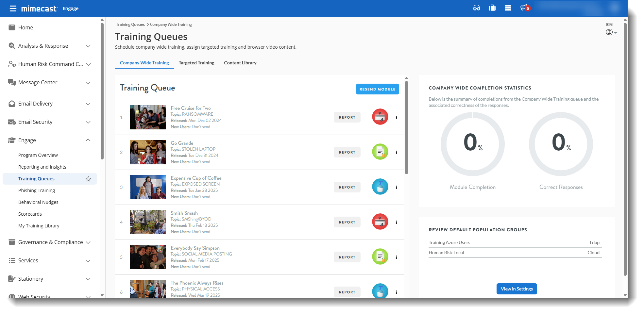644x314 pixels.
Task: Switch to the Targeted Training tab
Action: pyautogui.click(x=196, y=63)
